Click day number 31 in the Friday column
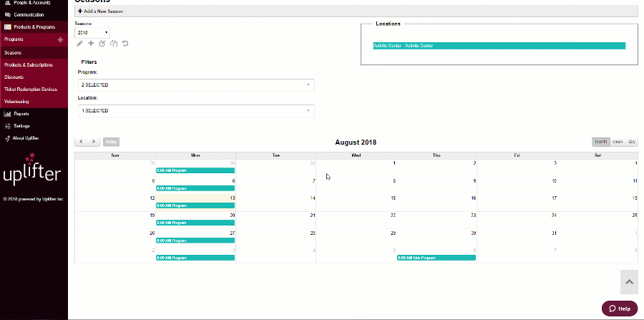The width and height of the screenshot is (644, 320). (x=554, y=233)
